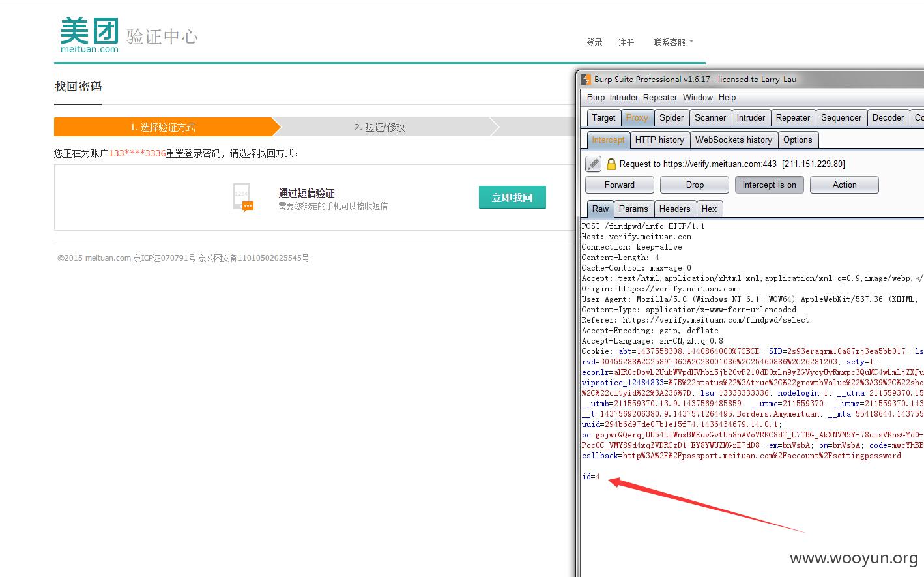Screen dimensions: 924x577
Task: Select the Hex view tab
Action: point(709,209)
